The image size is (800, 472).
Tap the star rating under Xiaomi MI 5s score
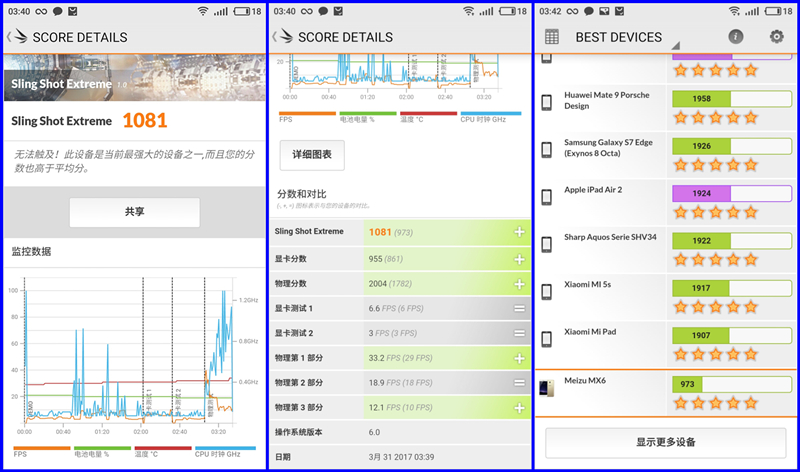click(x=715, y=307)
